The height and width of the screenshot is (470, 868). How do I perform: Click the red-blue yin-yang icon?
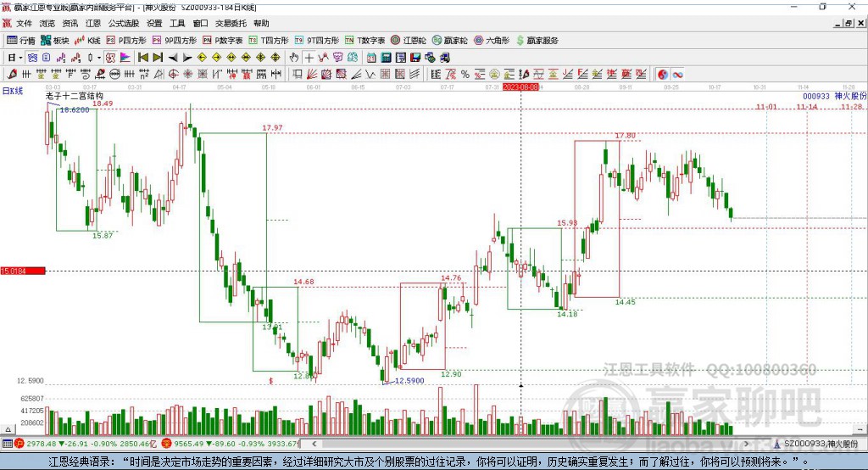coord(663,75)
